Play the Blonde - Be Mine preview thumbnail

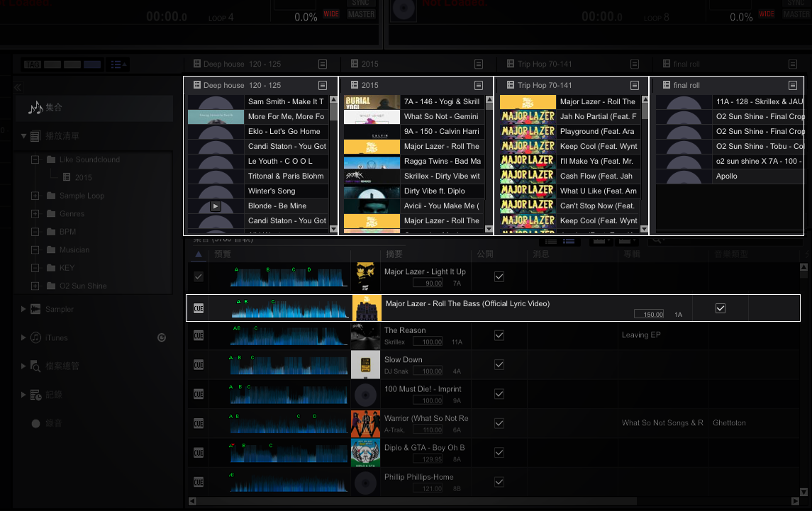click(x=216, y=206)
